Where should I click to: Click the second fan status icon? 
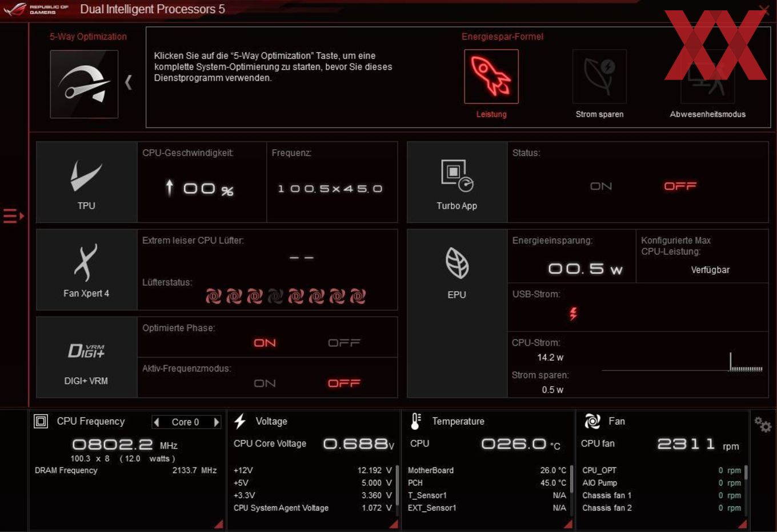234,296
